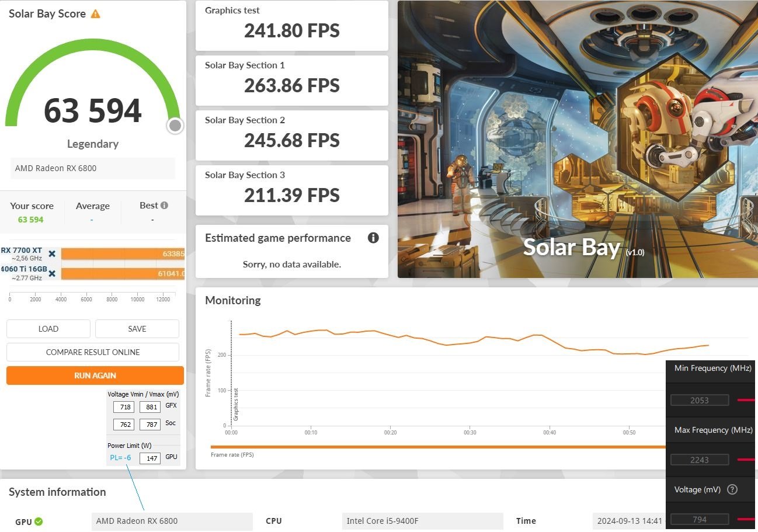758x532 pixels.
Task: Click the Intel Core i5-9400F CPU field
Action: pos(423,521)
